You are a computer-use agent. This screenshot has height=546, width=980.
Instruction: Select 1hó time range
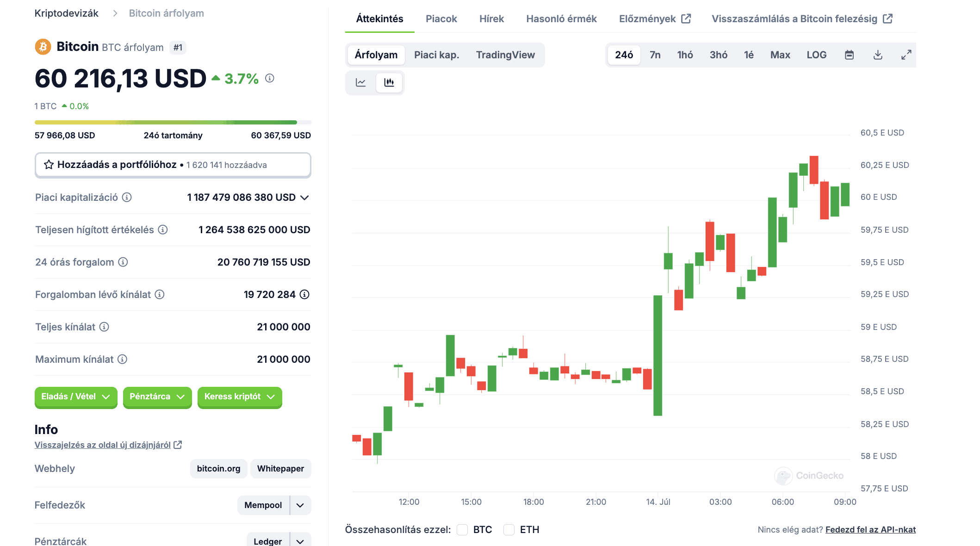(685, 55)
